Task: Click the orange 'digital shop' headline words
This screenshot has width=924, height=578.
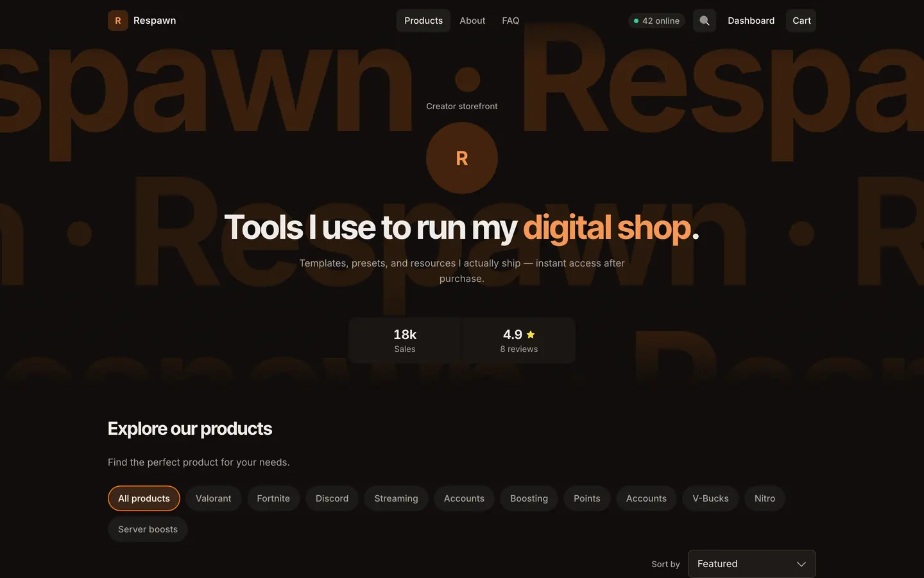Action: 607,228
